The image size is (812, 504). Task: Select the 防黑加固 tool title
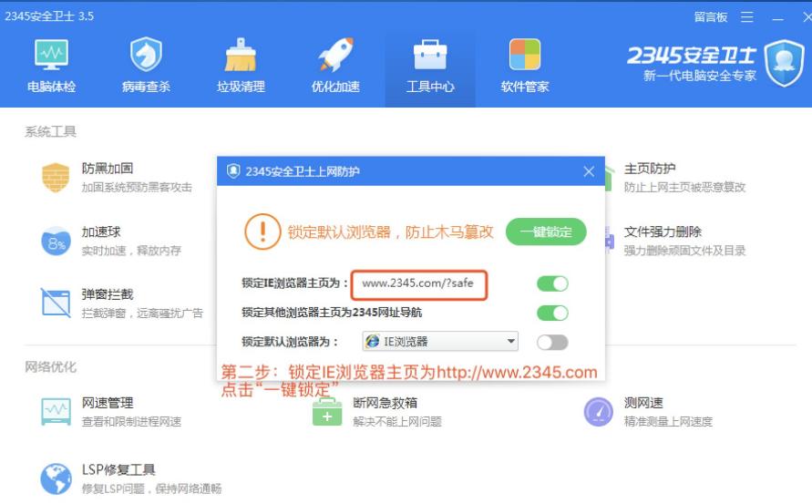coord(108,169)
